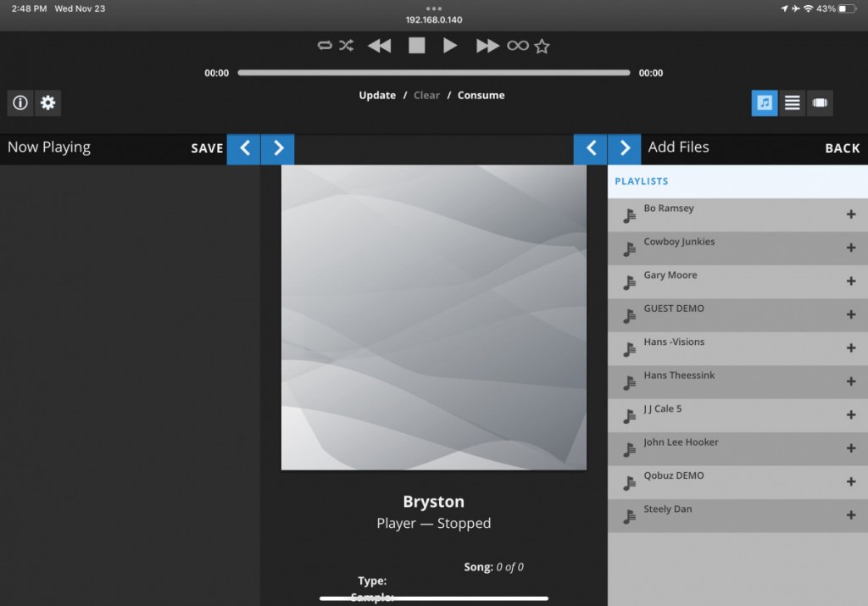Switch to the cover flow view

[x=820, y=103]
